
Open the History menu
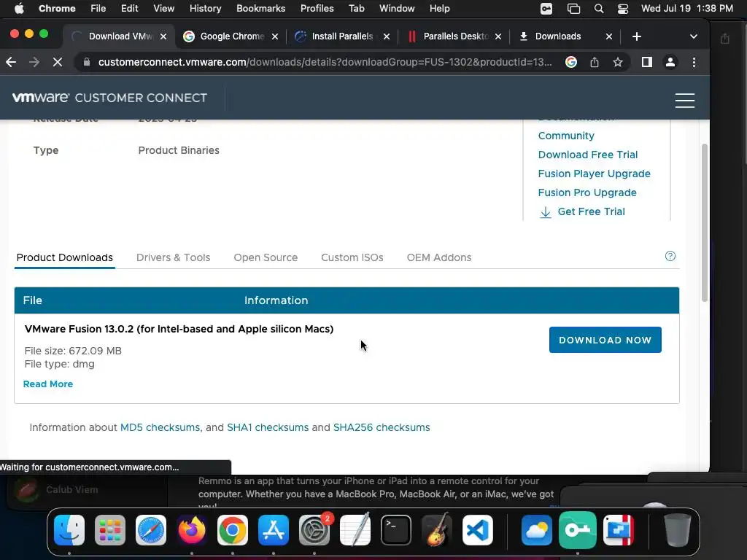click(205, 9)
